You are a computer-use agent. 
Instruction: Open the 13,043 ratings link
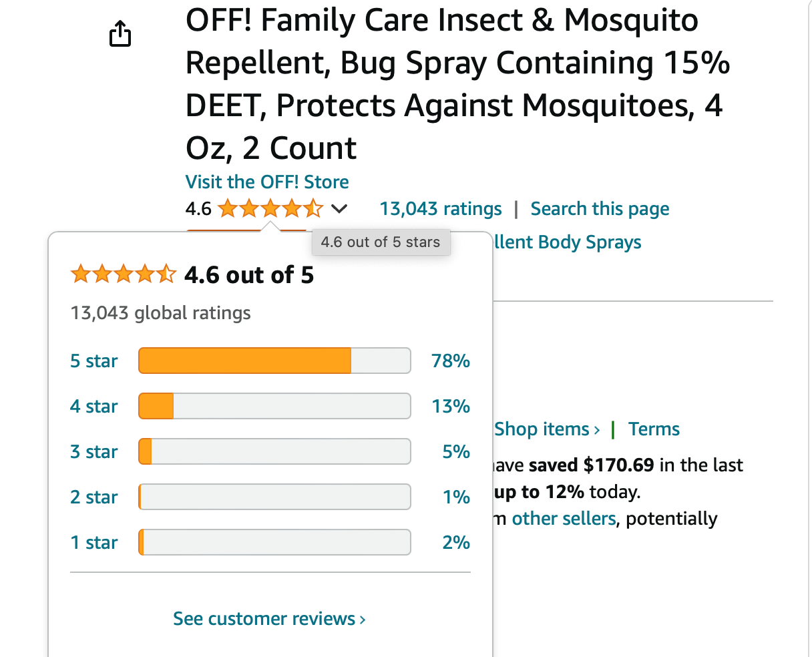(x=441, y=209)
